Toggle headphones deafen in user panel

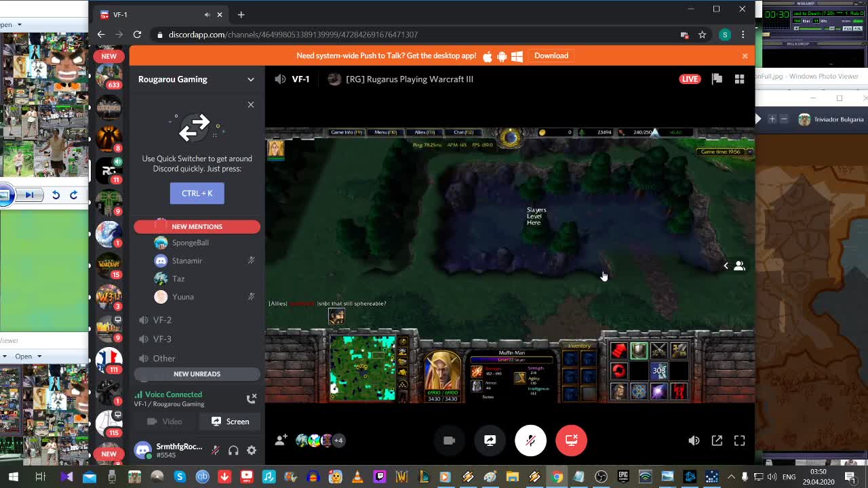(x=233, y=450)
